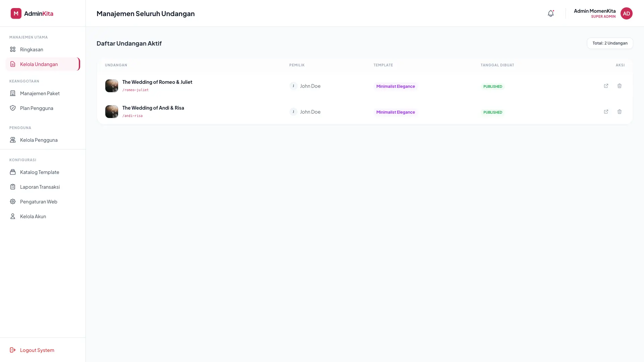Screen dimensions: 644x362
Task: Click the AD user avatar
Action: tap(626, 13)
